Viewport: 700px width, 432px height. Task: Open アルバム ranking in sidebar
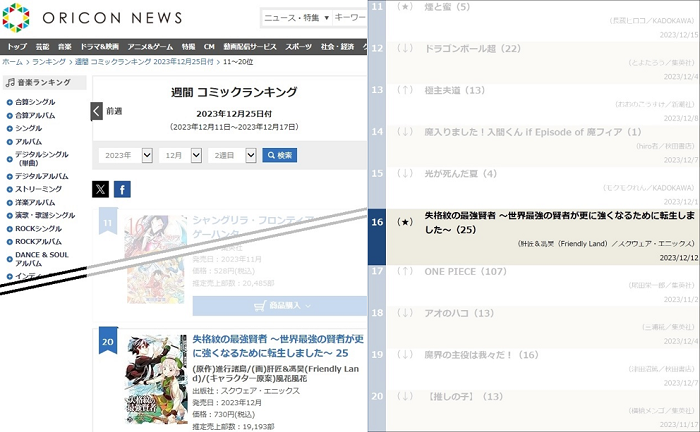point(28,141)
